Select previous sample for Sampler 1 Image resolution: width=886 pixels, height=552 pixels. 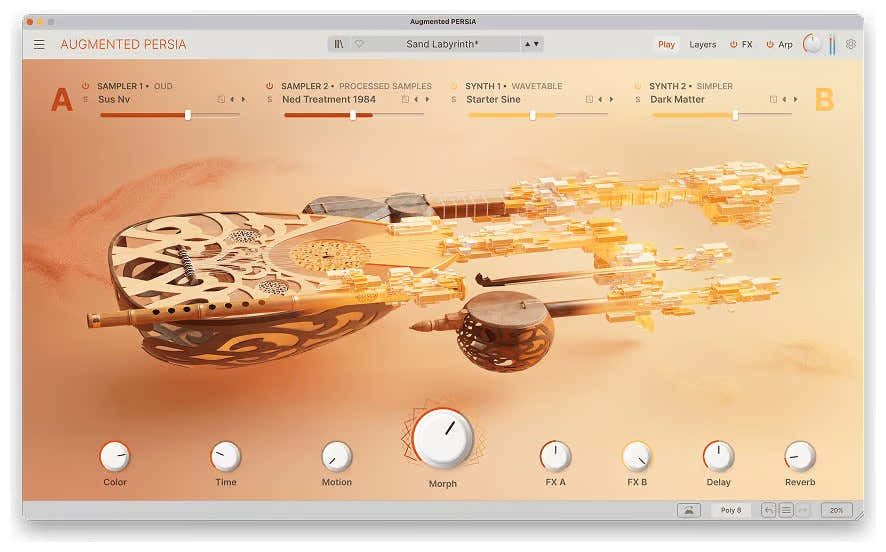[x=232, y=99]
